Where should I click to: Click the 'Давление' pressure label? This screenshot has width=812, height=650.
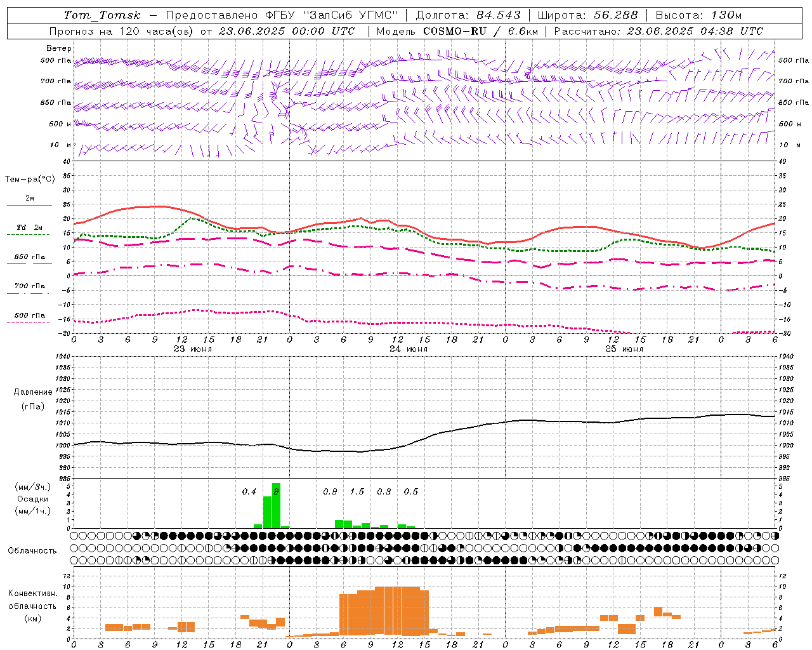[33, 392]
